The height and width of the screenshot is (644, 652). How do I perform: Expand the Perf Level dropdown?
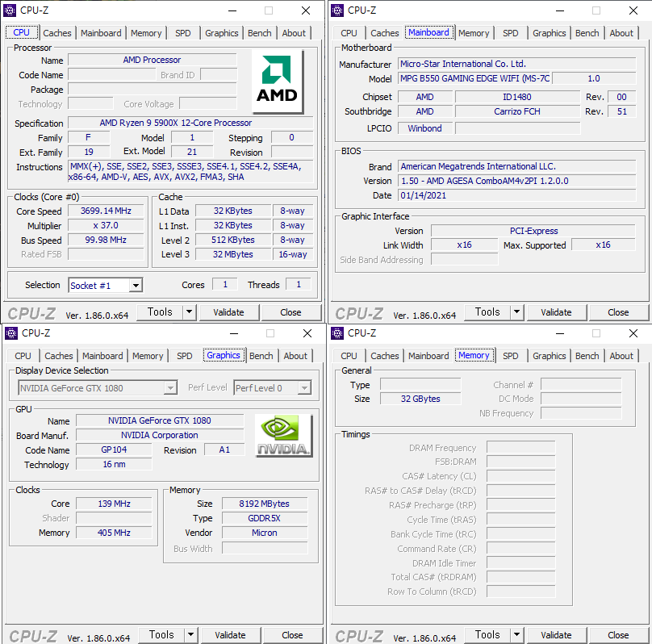(303, 388)
